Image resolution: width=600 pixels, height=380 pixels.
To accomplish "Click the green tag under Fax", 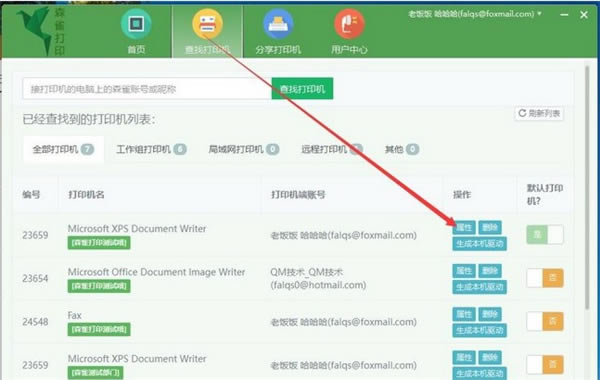I will (x=99, y=329).
